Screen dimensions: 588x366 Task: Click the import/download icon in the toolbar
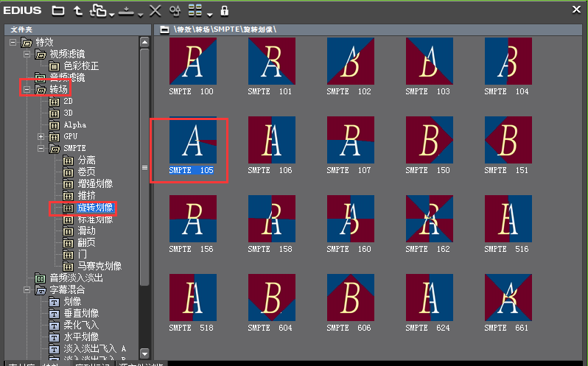coord(126,10)
